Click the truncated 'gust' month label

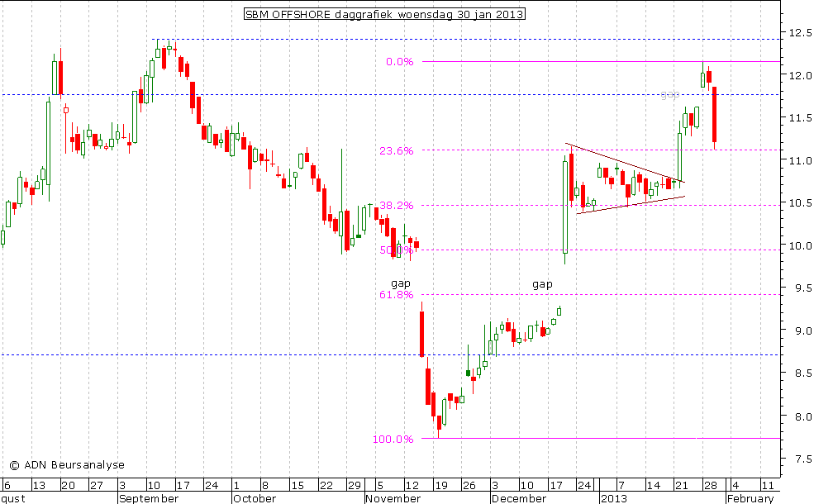click(12, 499)
